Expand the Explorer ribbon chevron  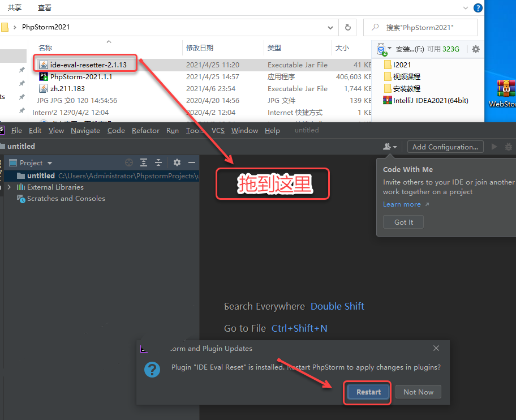pyautogui.click(x=465, y=8)
